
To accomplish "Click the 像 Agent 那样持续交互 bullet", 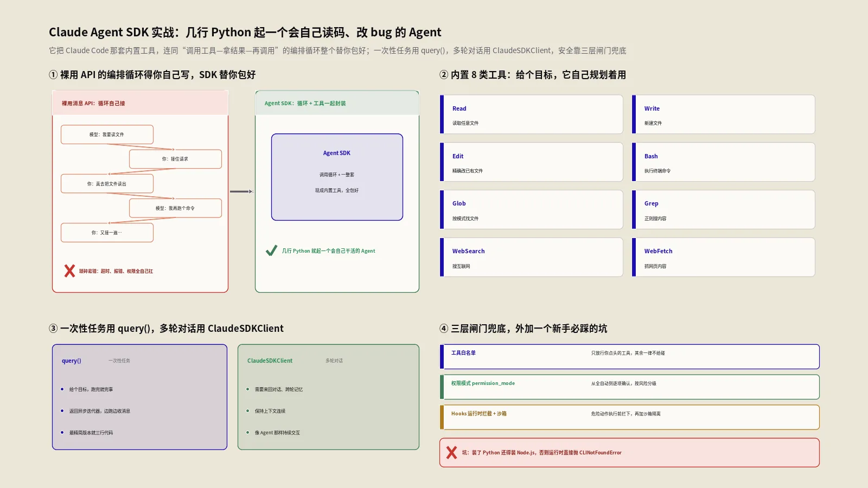I will point(277,433).
